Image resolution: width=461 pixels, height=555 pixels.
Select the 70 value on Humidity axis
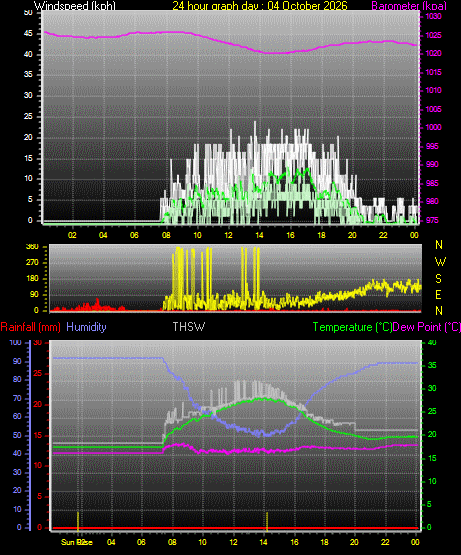pos(17,399)
